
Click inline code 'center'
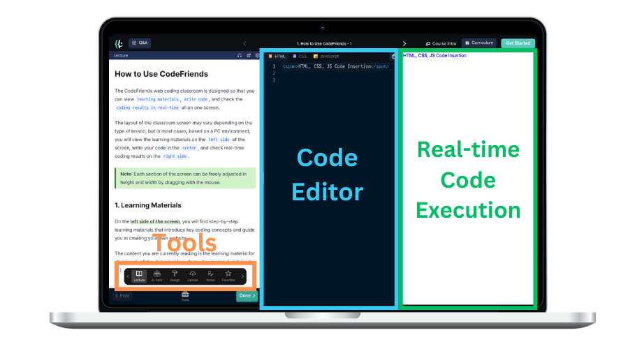189,148
